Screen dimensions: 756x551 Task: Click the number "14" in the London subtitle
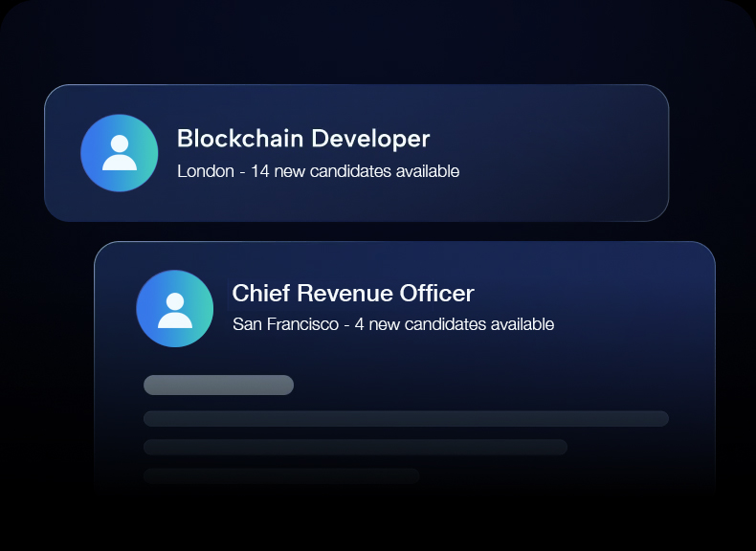pos(258,172)
